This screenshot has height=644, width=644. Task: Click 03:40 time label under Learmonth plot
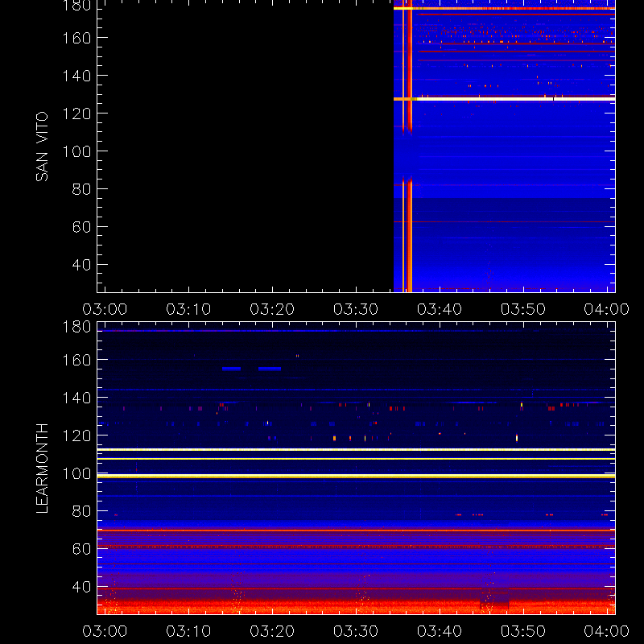(x=440, y=631)
